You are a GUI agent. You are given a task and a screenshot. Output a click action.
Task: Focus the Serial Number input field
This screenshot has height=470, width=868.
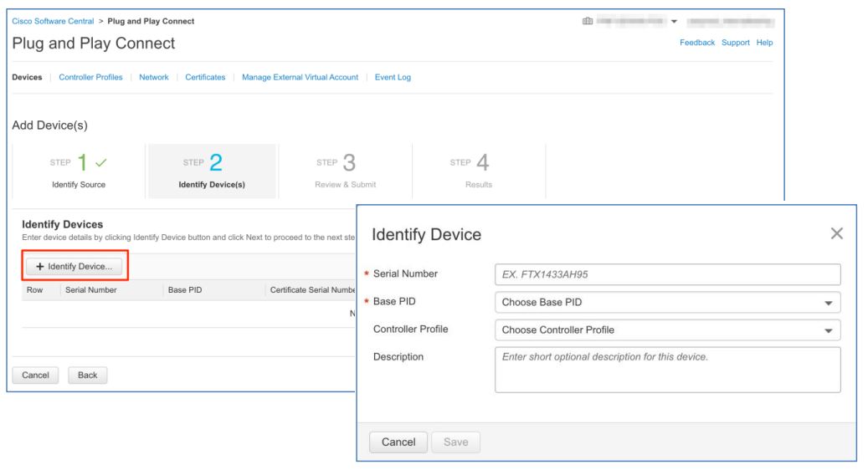coord(667,275)
